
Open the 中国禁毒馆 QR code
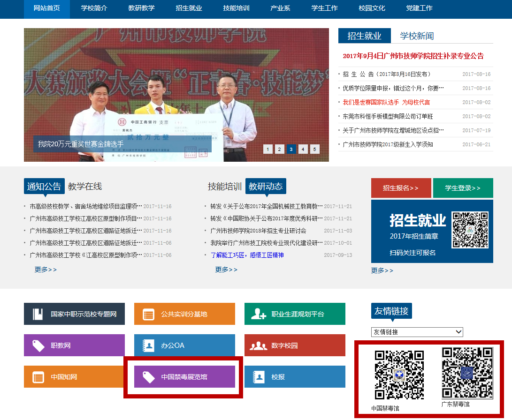click(x=399, y=375)
